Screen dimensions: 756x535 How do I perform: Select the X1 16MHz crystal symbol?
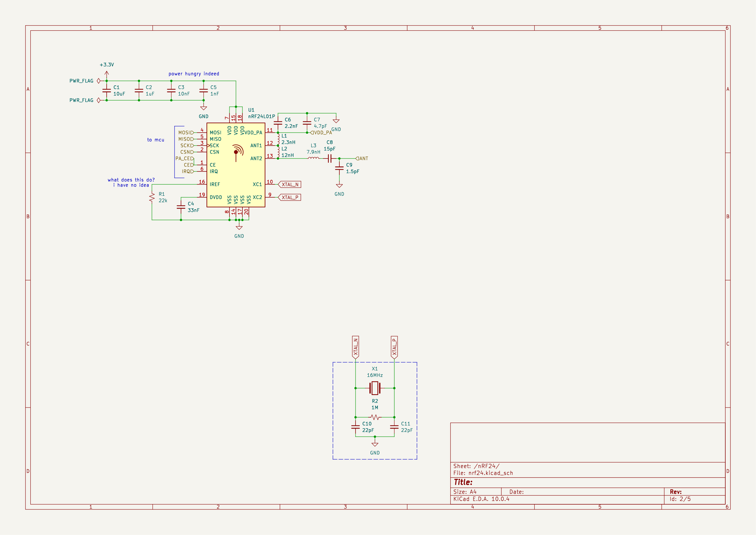[x=375, y=388]
